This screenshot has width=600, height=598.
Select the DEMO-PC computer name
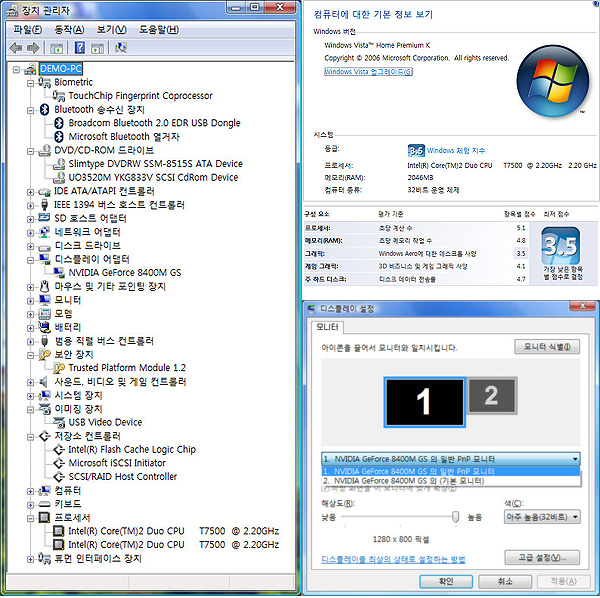(60, 69)
